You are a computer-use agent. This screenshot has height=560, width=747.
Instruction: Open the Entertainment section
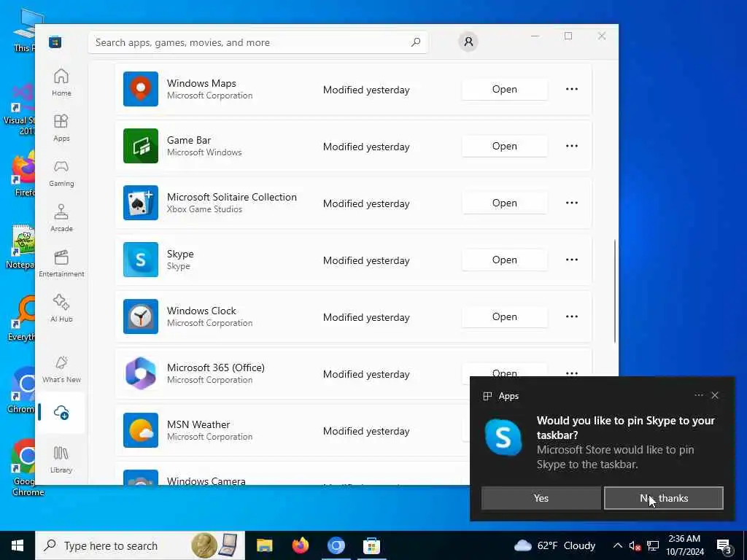[x=61, y=263]
